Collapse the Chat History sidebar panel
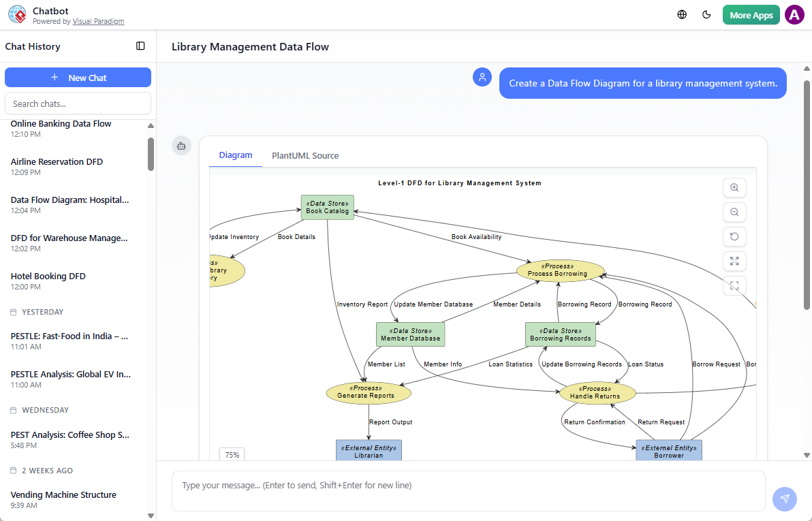The width and height of the screenshot is (812, 521). point(140,46)
